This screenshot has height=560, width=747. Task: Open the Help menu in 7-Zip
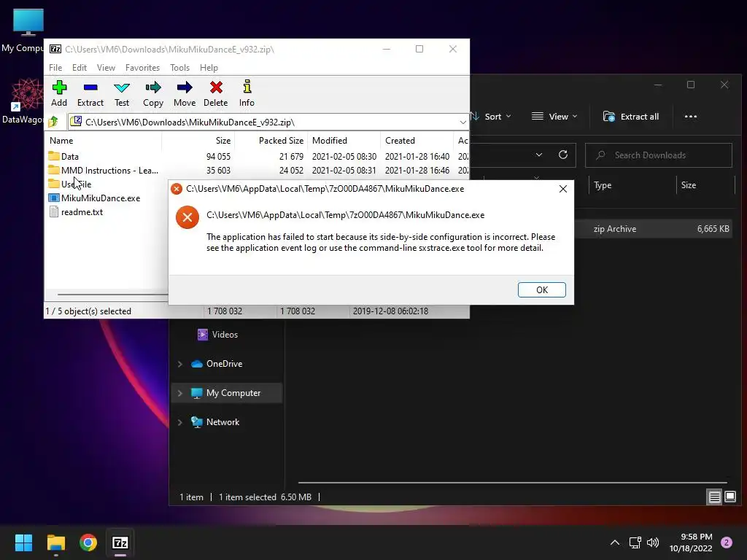tap(209, 68)
